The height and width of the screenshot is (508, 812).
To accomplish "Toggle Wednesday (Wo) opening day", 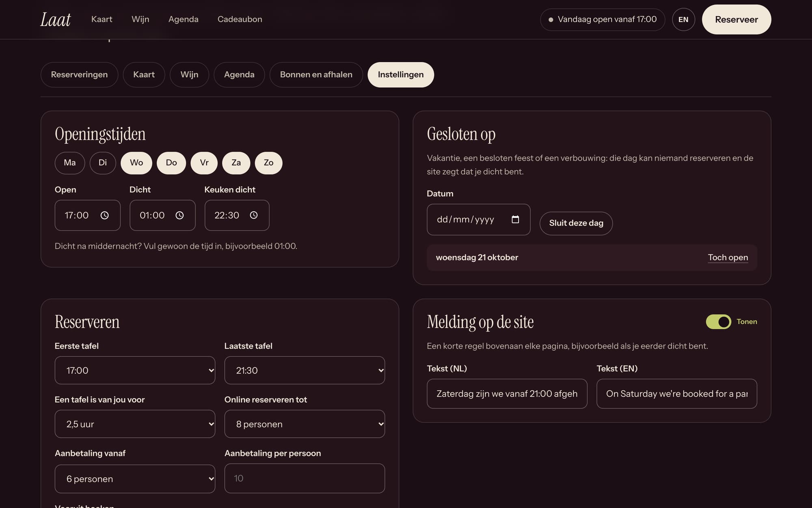I will [x=136, y=163].
